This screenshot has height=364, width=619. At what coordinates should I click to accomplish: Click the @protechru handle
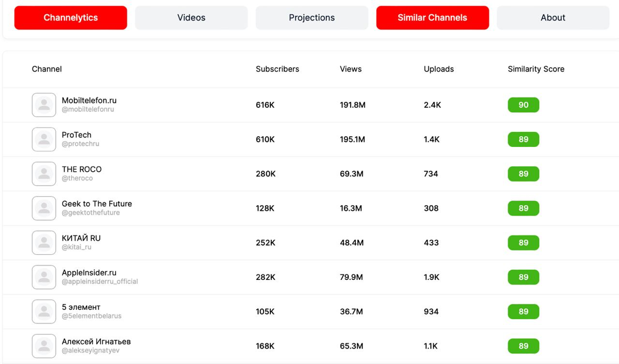pos(80,144)
